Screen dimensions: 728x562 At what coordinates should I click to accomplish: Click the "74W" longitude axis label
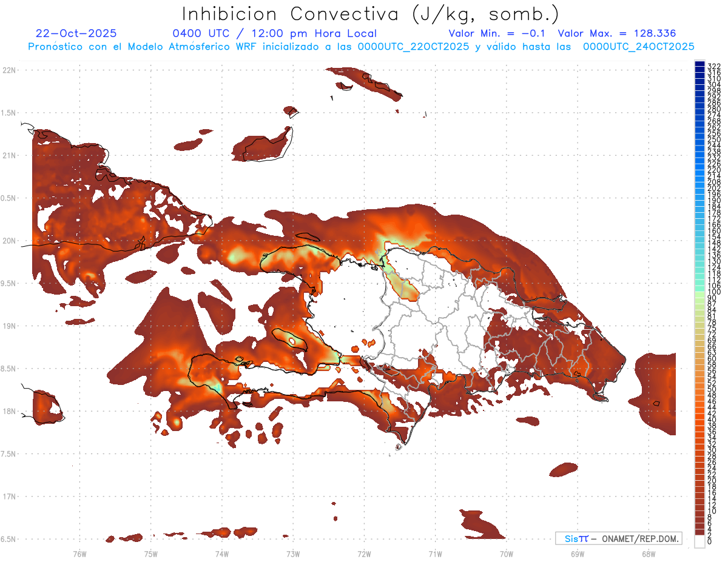click(222, 553)
